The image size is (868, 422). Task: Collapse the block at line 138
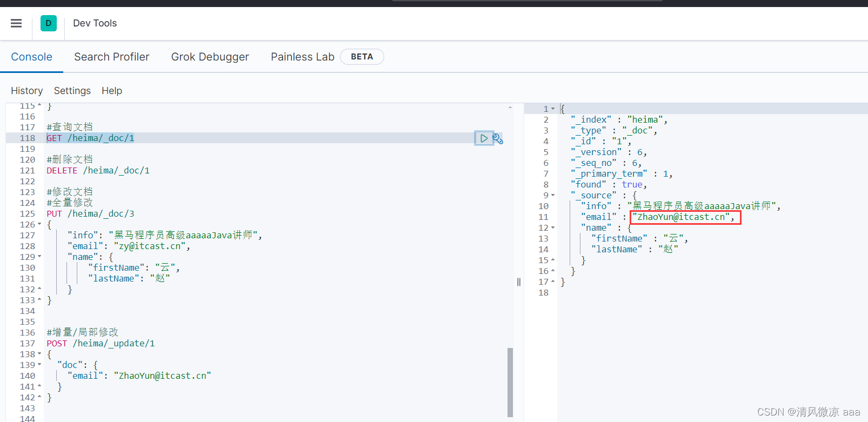click(39, 354)
